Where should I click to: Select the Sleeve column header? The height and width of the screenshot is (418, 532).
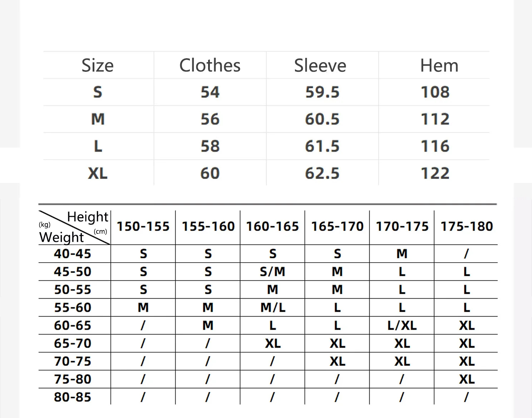tap(320, 65)
